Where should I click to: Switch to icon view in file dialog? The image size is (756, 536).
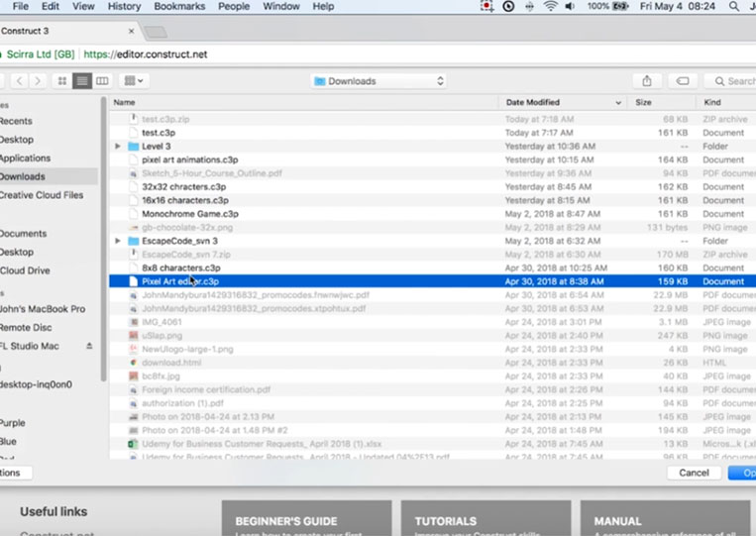(62, 81)
